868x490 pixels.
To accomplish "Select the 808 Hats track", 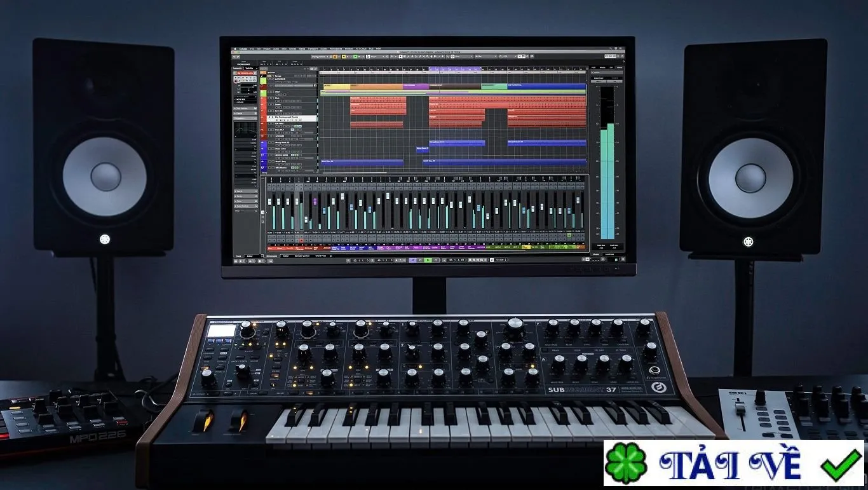I will (292, 123).
